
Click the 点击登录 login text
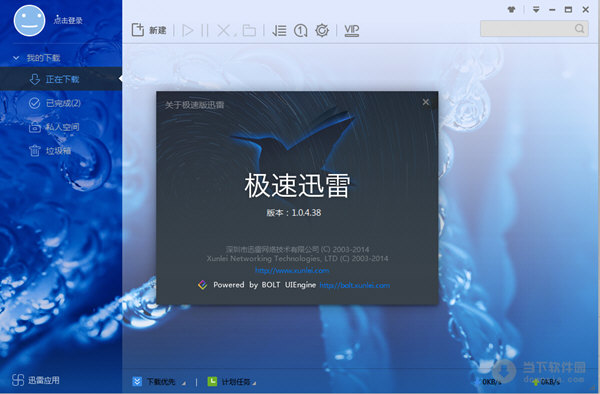click(68, 20)
